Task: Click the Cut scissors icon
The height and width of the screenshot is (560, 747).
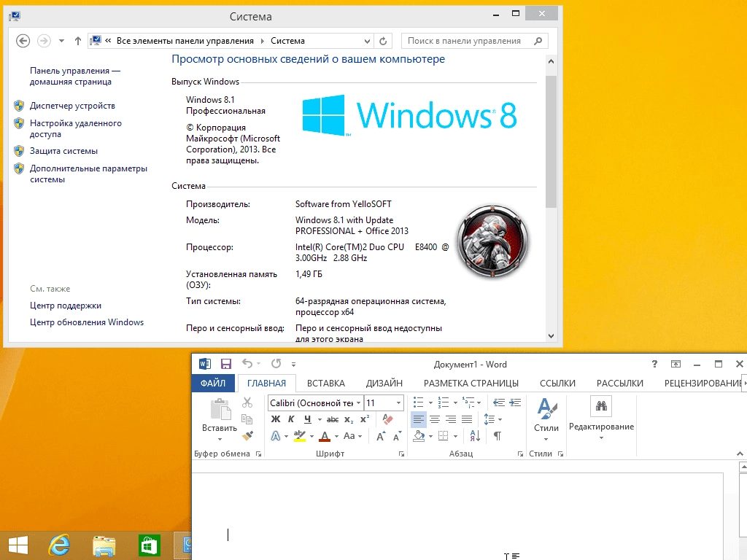Action: [x=247, y=402]
